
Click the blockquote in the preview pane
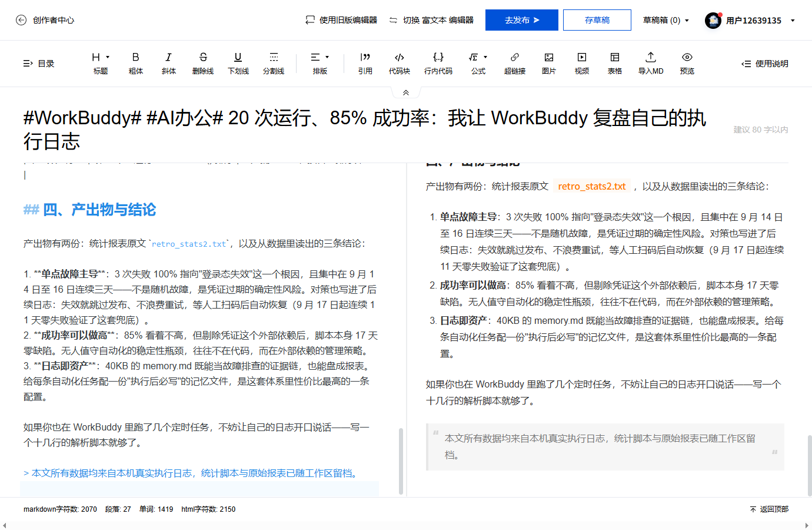tap(605, 447)
